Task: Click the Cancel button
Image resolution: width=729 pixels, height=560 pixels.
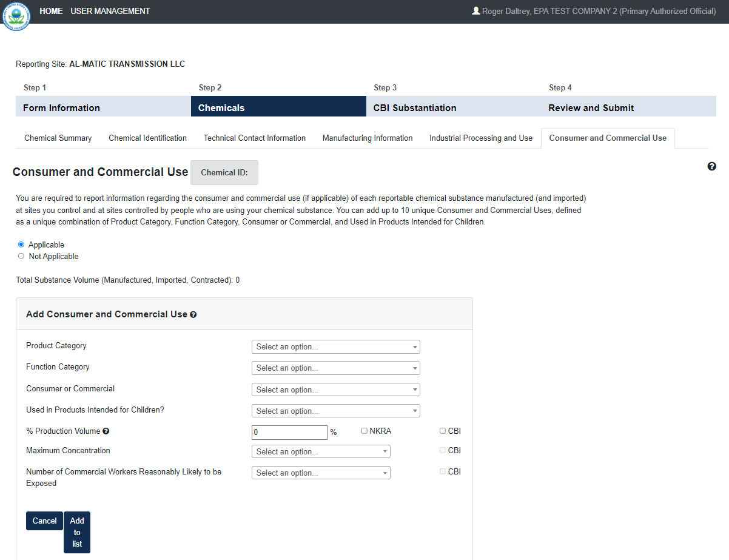Action: [44, 521]
